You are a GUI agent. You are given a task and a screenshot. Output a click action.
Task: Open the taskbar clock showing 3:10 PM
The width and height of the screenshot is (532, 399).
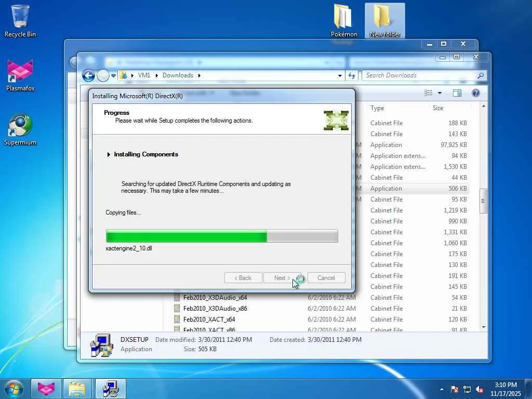[x=506, y=389]
